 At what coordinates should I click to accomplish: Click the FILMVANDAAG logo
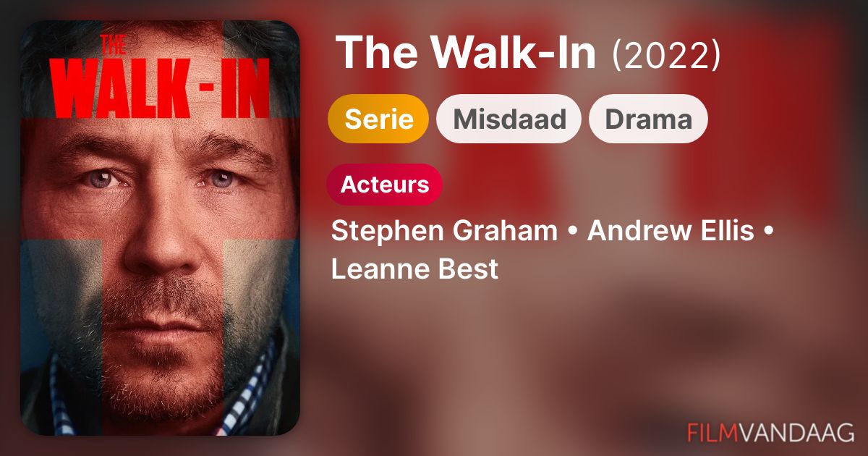tap(770, 432)
